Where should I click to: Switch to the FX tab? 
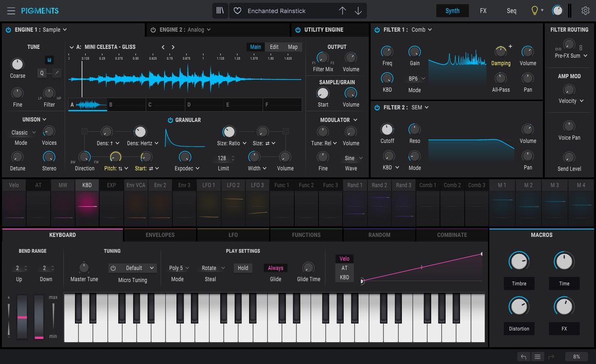[483, 11]
